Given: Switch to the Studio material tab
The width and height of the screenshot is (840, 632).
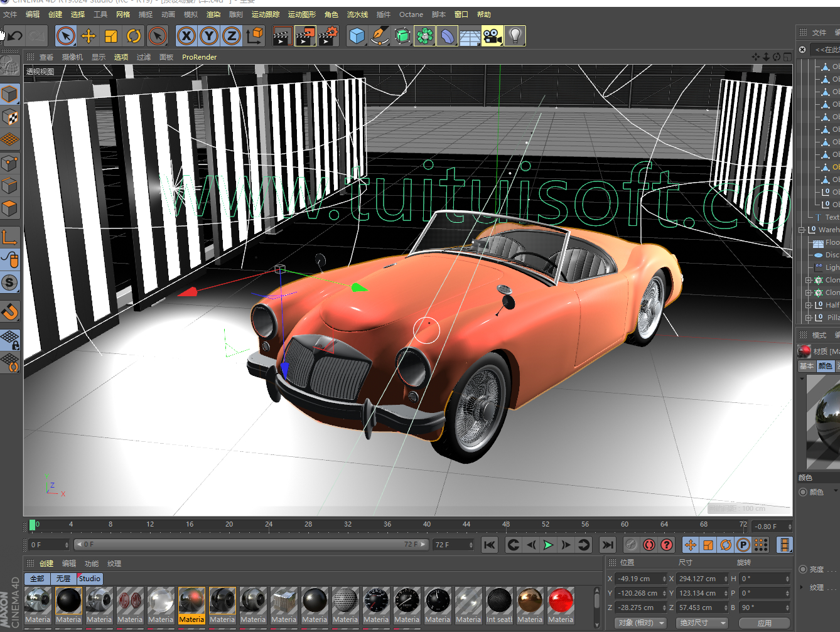Looking at the screenshot, I should [x=89, y=579].
